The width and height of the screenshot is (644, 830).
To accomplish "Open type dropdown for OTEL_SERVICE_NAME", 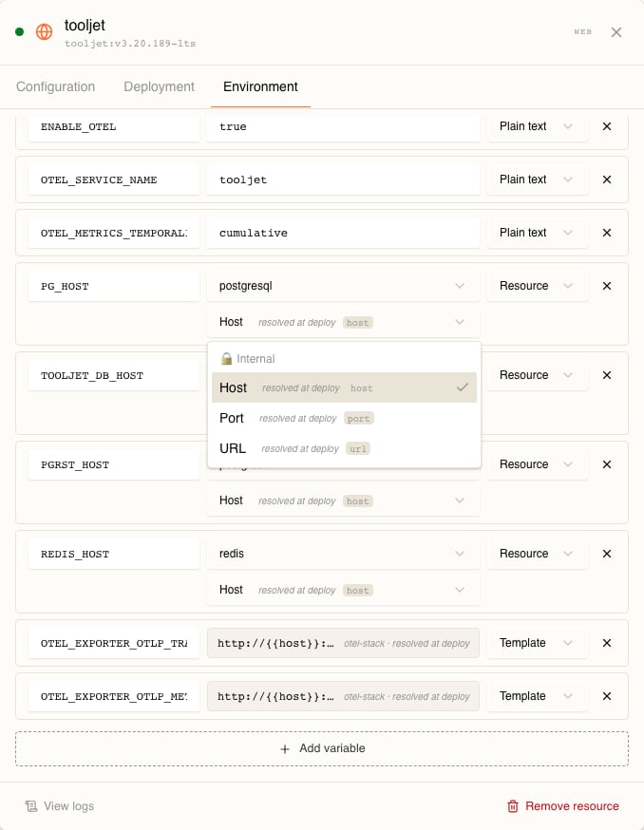I will 537,179.
